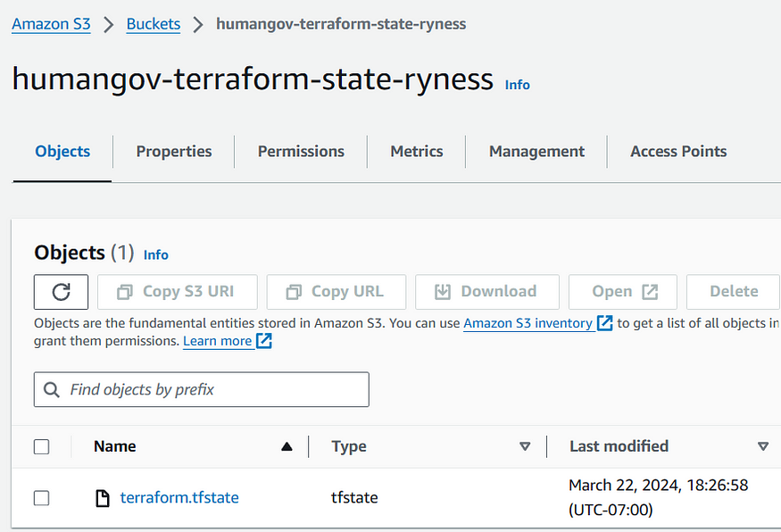Tick the select-all checkbox in table header
Image resolution: width=781 pixels, height=532 pixels.
click(42, 447)
